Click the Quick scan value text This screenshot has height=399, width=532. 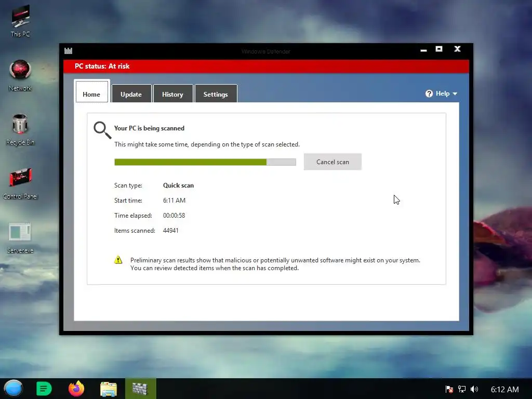coord(179,185)
